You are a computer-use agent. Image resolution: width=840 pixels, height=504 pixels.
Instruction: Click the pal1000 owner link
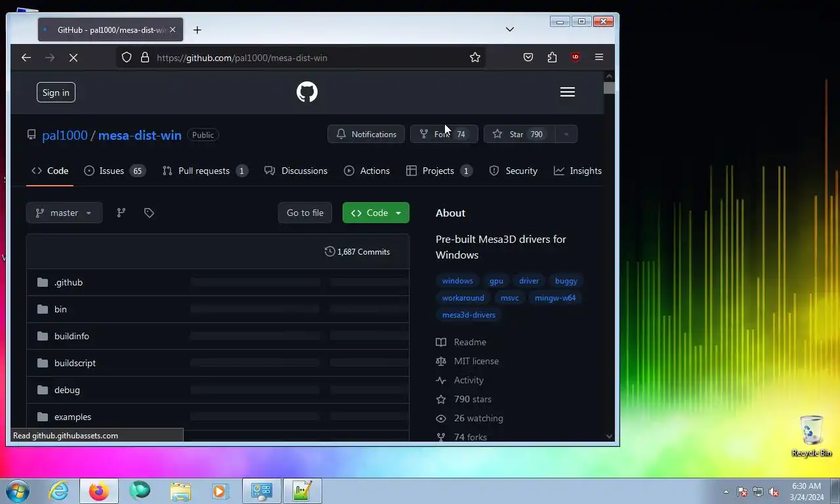coord(65,135)
